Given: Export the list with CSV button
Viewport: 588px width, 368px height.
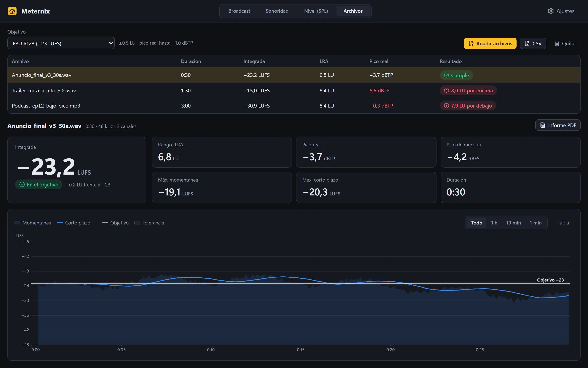Looking at the screenshot, I should point(533,43).
